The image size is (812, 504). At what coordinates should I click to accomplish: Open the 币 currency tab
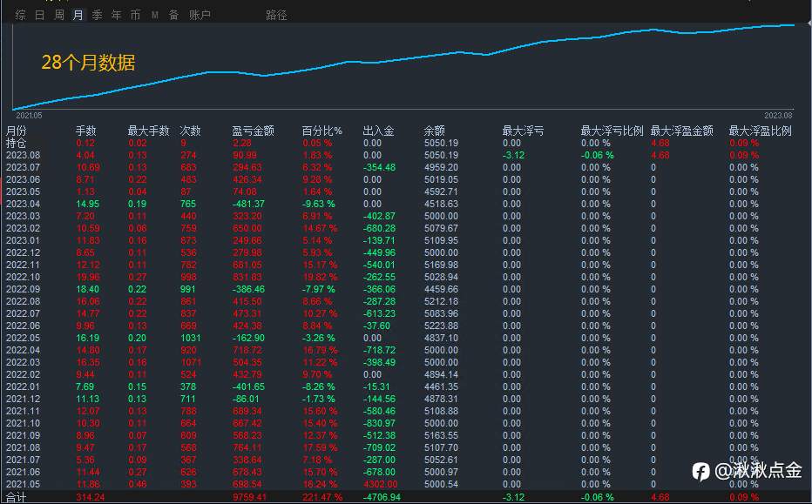(135, 15)
